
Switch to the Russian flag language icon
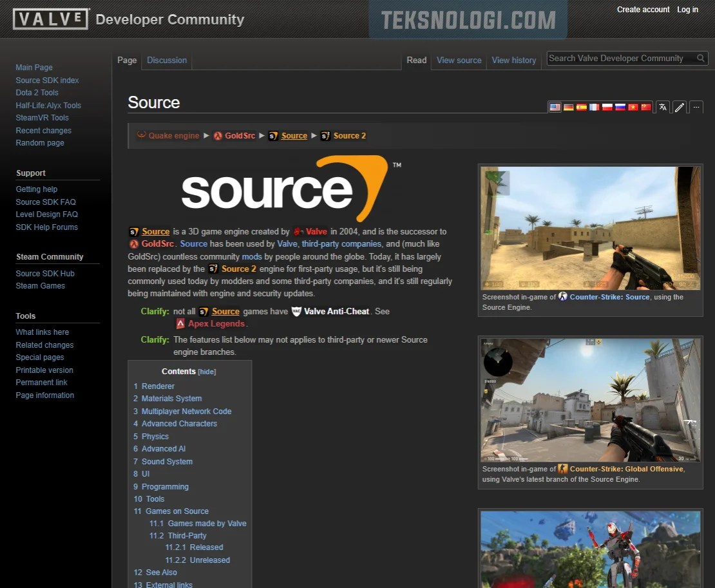pos(620,107)
